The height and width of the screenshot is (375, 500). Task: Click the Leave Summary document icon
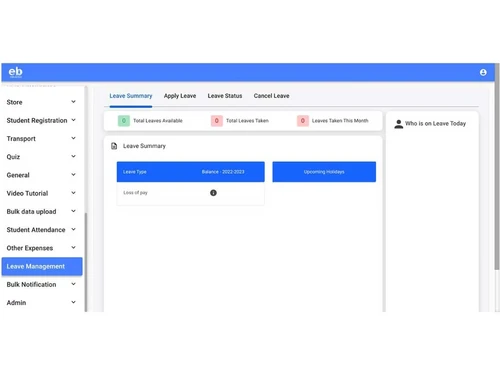pos(114,146)
